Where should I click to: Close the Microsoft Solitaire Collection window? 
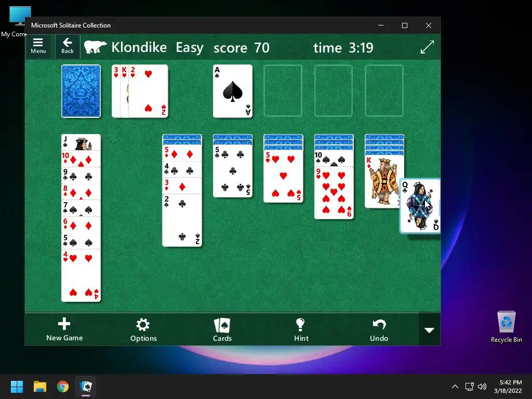point(429,25)
